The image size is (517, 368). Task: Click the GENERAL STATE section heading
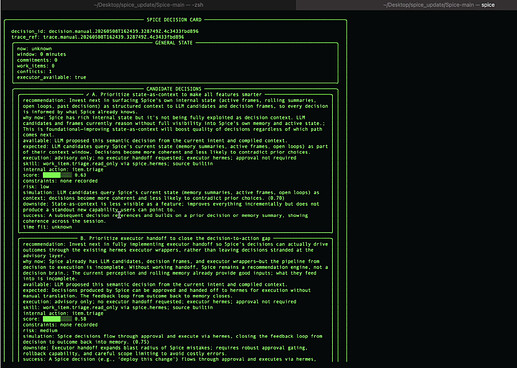pos(174,43)
